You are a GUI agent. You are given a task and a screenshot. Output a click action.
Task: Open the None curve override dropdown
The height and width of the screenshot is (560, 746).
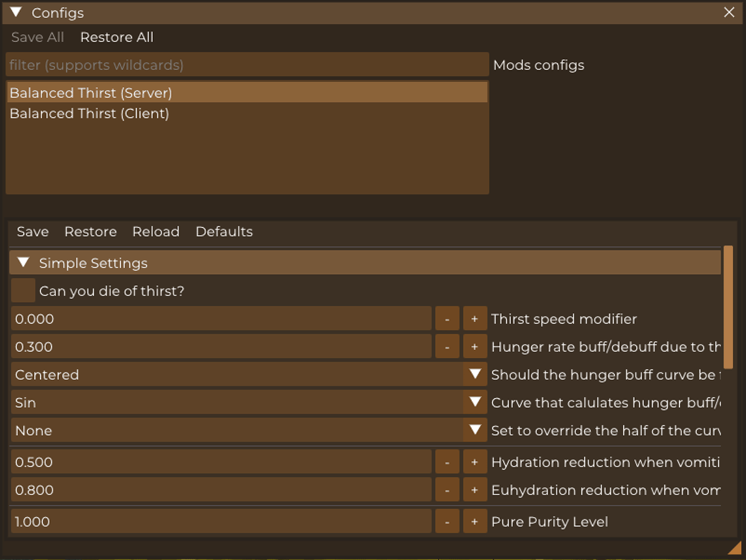coord(476,431)
